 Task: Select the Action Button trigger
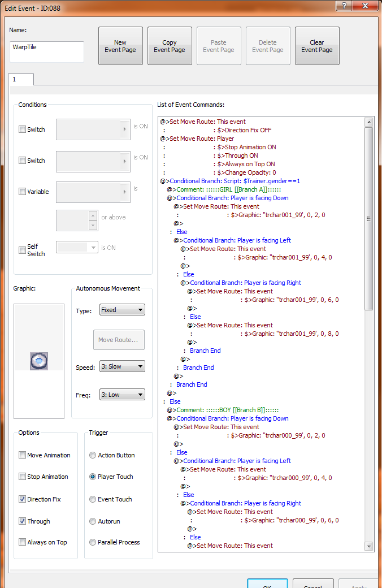[x=93, y=455]
